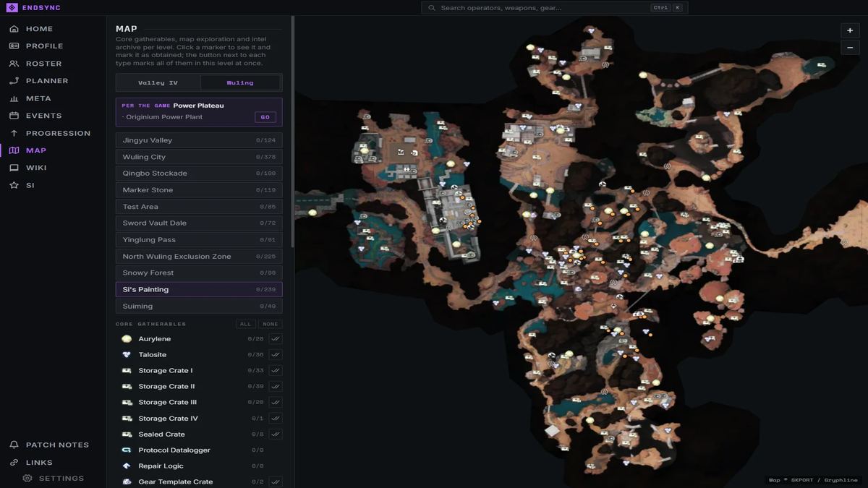Click the Sealed Crate icon

coord(127,434)
